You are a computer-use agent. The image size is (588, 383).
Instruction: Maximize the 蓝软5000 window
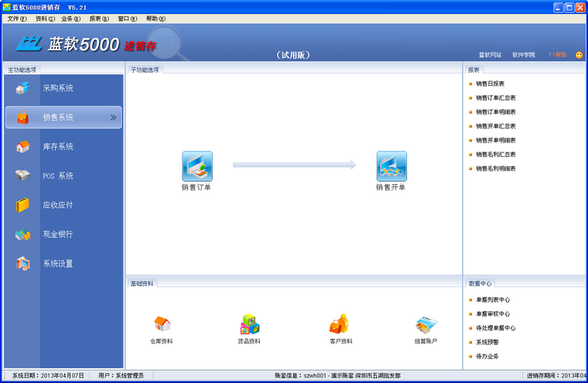point(569,8)
